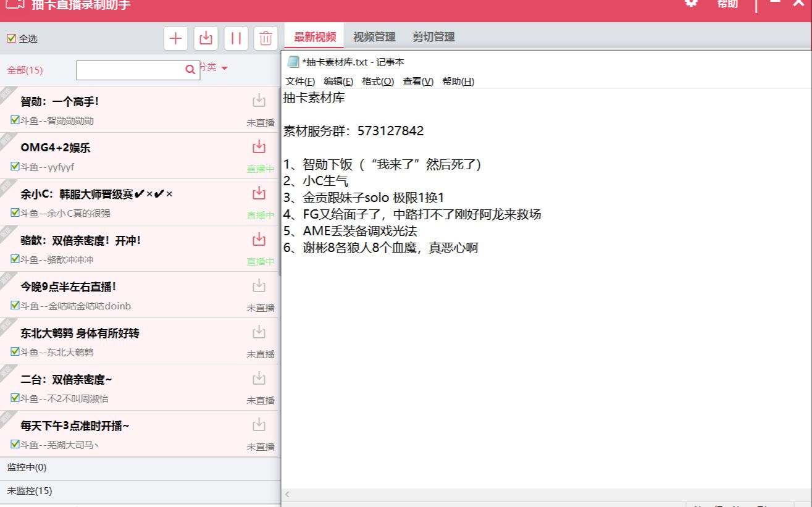The image size is (812, 507).
Task: Click Notepad line 素材服务群：573127842
Action: (354, 131)
